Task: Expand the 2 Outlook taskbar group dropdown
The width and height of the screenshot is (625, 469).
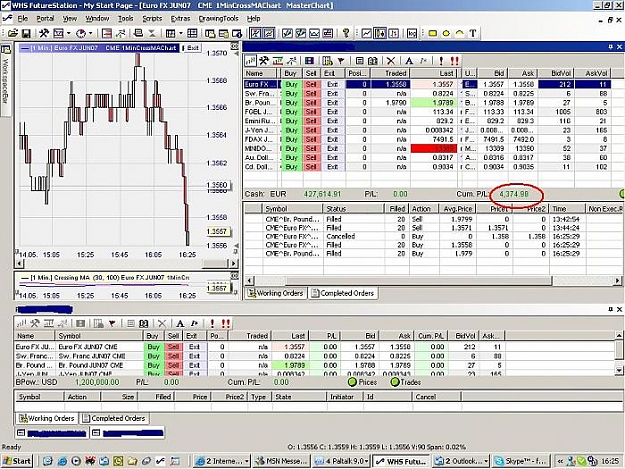Action: point(486,461)
